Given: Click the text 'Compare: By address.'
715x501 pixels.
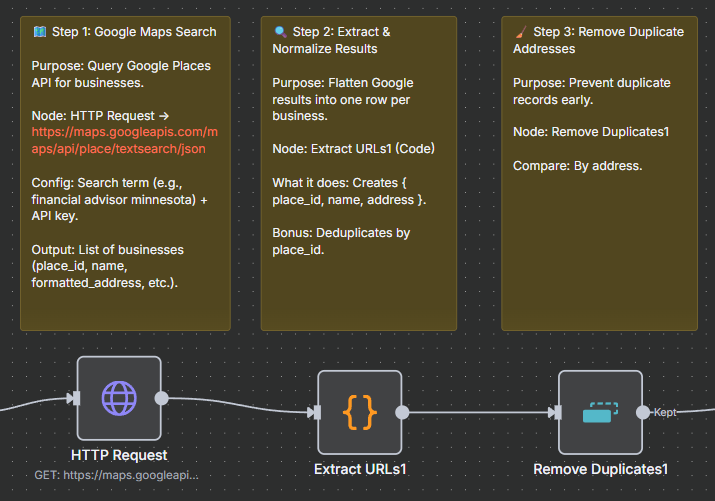Looking at the screenshot, I should (x=577, y=165).
